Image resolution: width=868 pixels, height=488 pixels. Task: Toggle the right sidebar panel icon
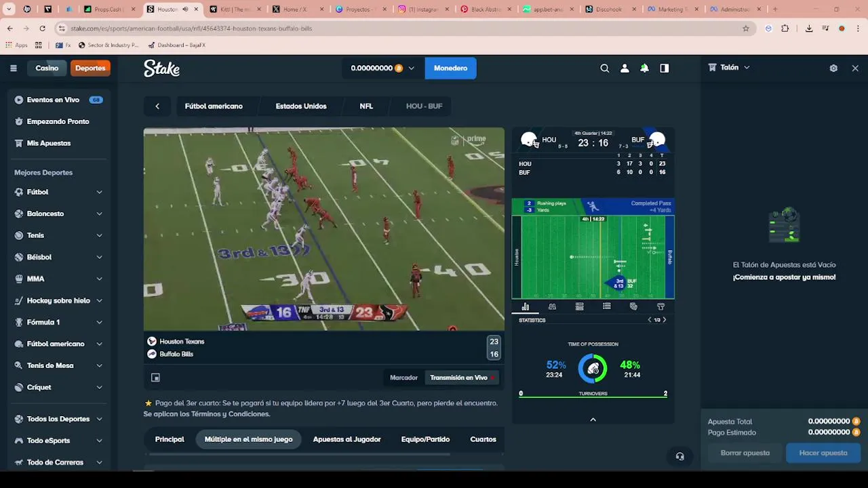[665, 68]
